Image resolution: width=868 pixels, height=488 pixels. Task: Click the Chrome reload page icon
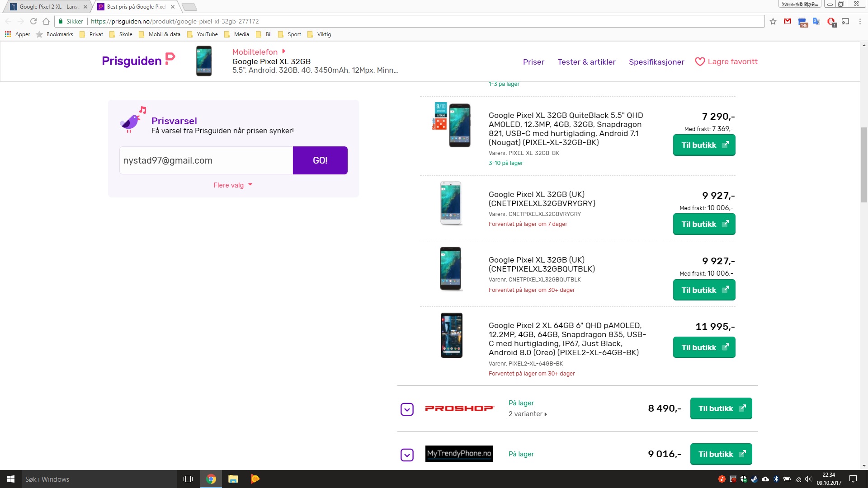tap(33, 21)
